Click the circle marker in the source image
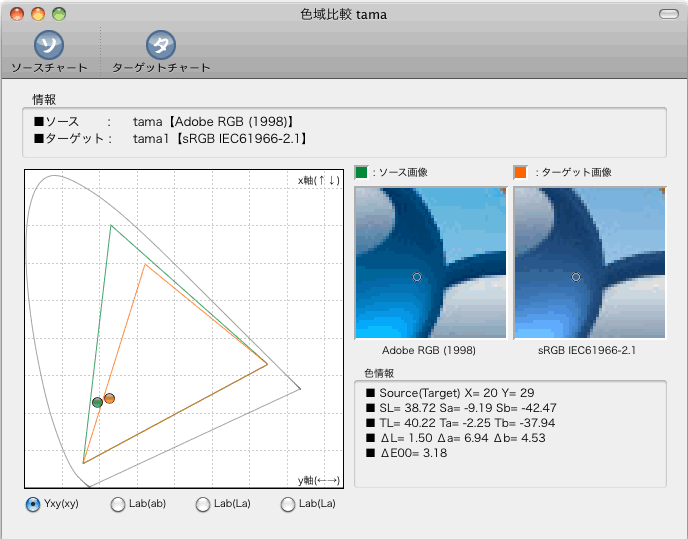 coord(418,276)
